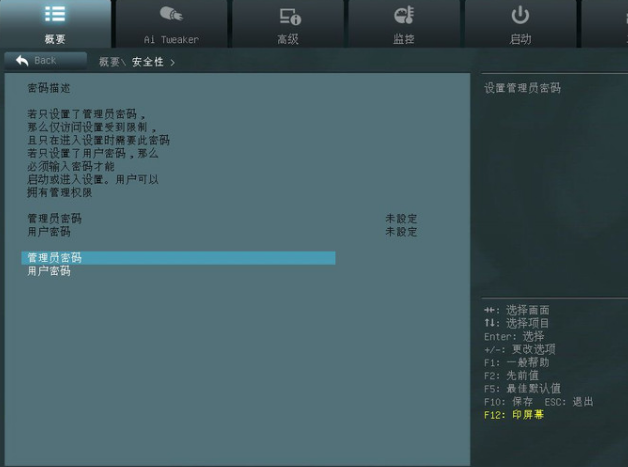Click 安全性 in the breadcrumb path
This screenshot has height=467, width=628.
(148, 62)
